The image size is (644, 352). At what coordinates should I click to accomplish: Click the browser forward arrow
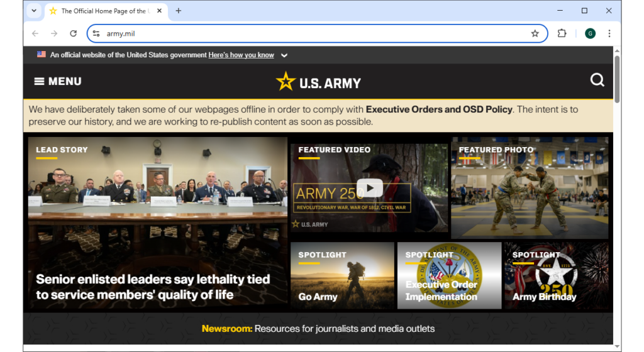(x=54, y=34)
